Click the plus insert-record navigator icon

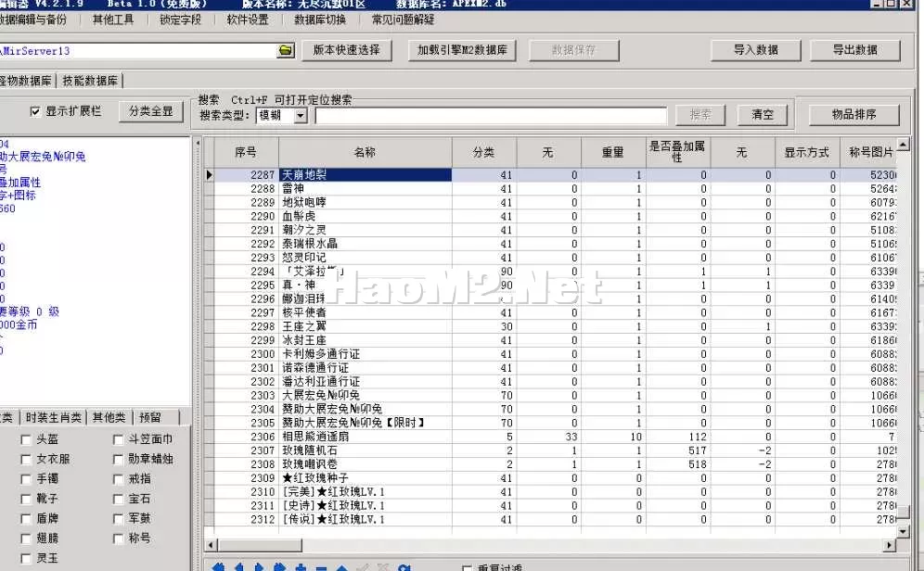coord(301,567)
